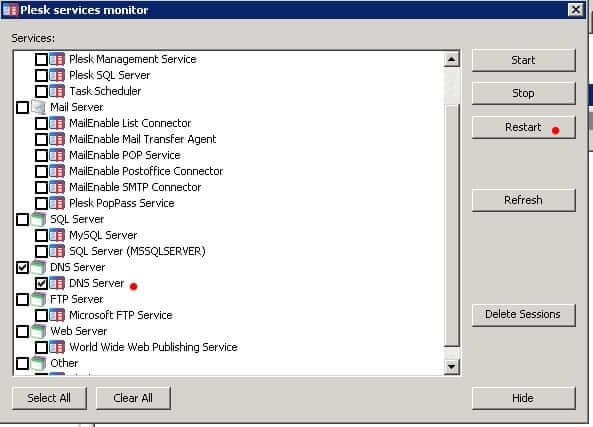593x427 pixels.
Task: Click the SQL Server group icon
Action: 38,219
